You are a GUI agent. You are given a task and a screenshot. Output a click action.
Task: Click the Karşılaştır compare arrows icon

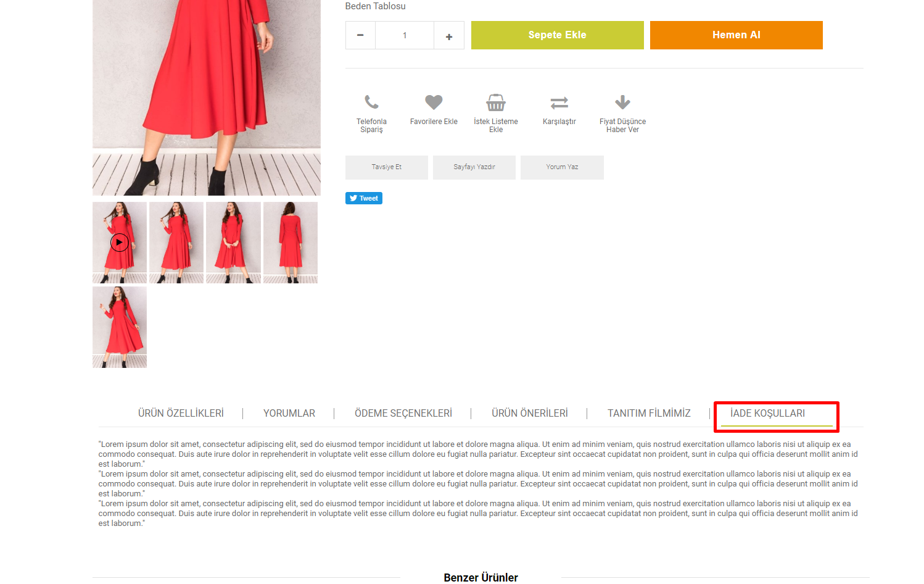click(559, 102)
